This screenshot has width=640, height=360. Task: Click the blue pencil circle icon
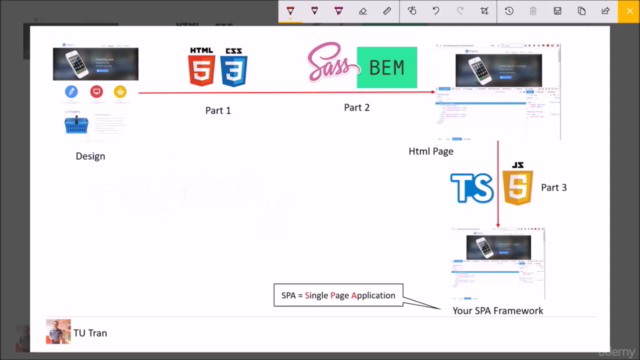[71, 91]
